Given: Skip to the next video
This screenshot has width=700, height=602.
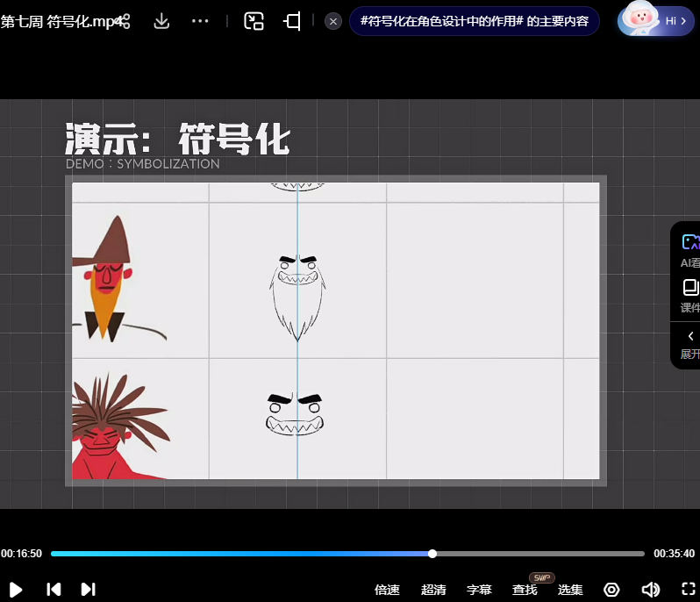Looking at the screenshot, I should pyautogui.click(x=88, y=589).
